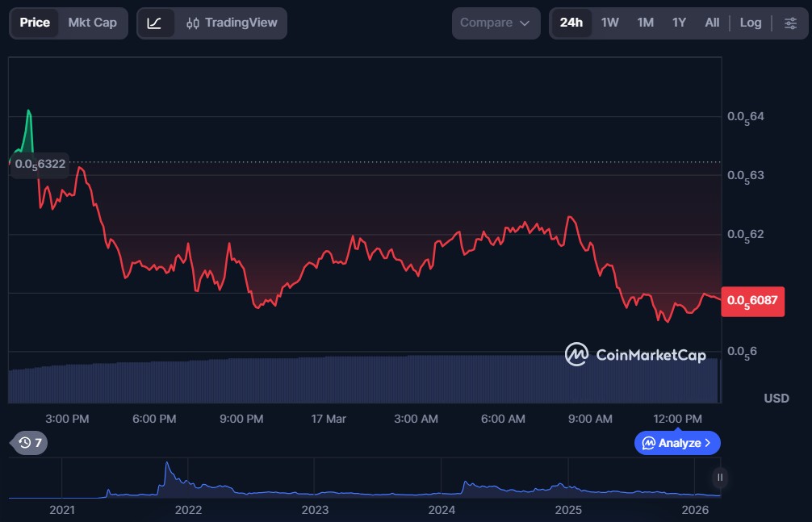Click the history clock icon badge
Viewport: 812px width, 522px height.
click(30, 442)
